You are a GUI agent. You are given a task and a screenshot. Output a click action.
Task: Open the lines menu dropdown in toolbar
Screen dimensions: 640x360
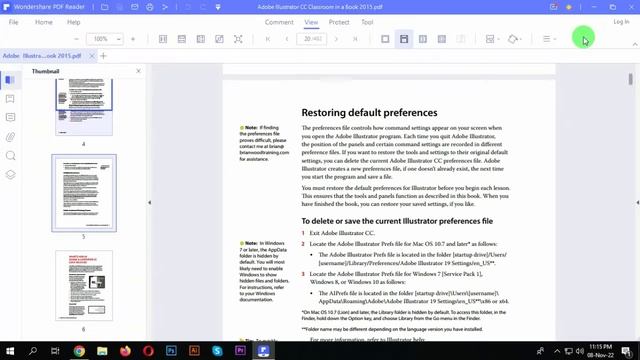coord(549,39)
